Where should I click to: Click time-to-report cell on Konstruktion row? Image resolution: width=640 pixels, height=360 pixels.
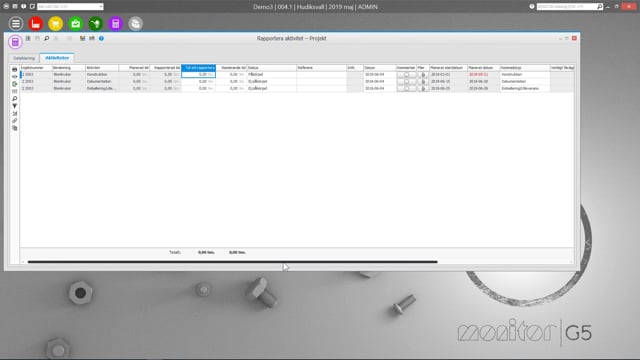[198, 75]
